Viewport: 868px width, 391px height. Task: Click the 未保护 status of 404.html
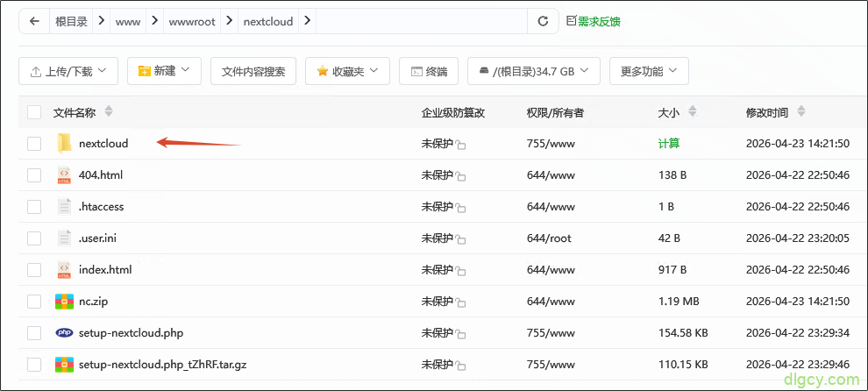438,175
